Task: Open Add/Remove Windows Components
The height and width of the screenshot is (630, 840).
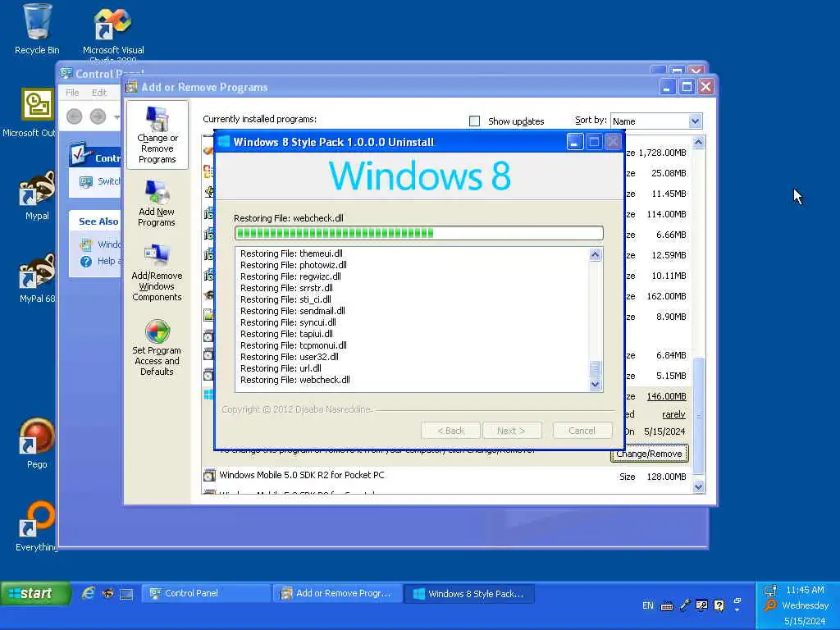Action: 157,272
